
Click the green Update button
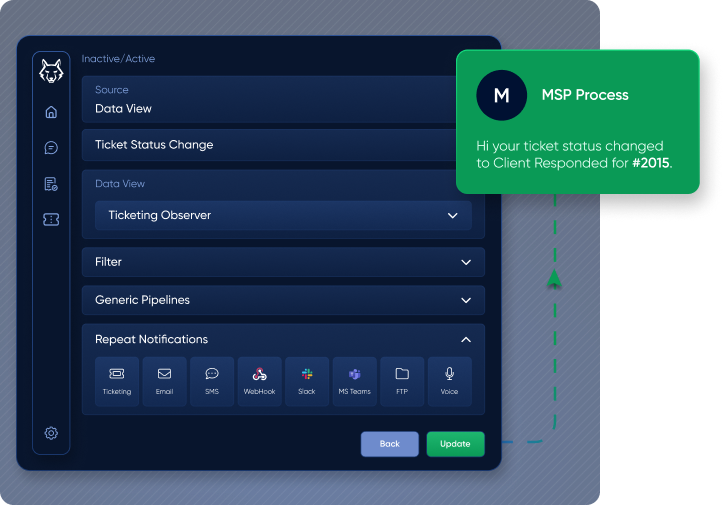point(455,444)
